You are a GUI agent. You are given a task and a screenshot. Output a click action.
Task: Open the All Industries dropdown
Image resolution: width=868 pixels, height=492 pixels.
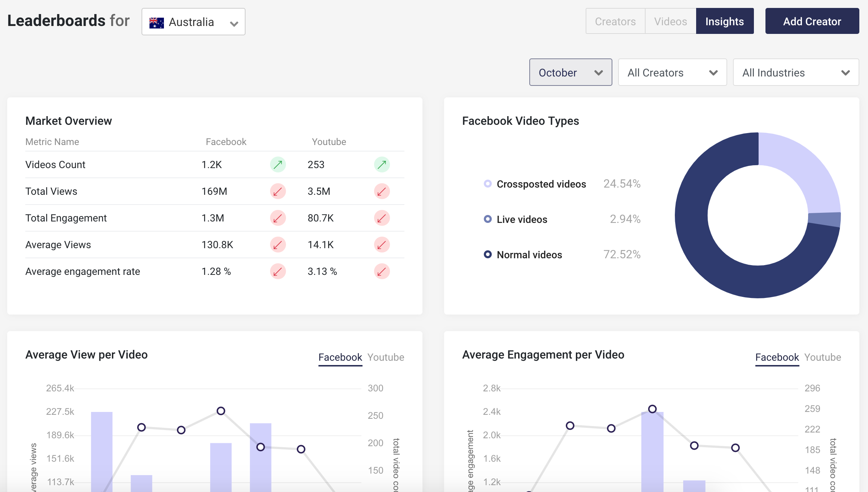796,73
